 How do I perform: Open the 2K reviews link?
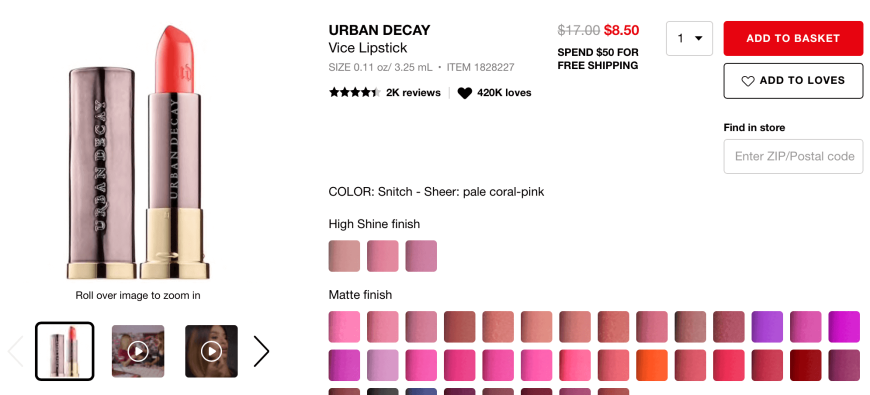413,93
